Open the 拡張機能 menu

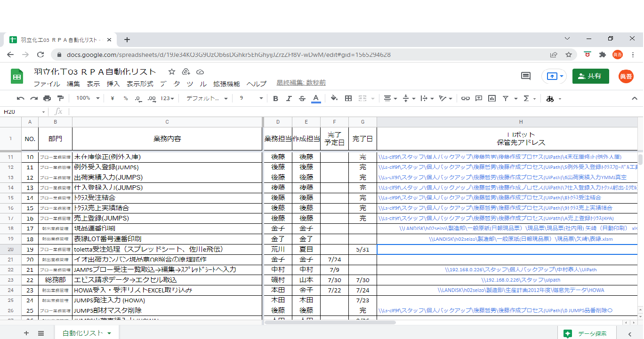(x=226, y=84)
